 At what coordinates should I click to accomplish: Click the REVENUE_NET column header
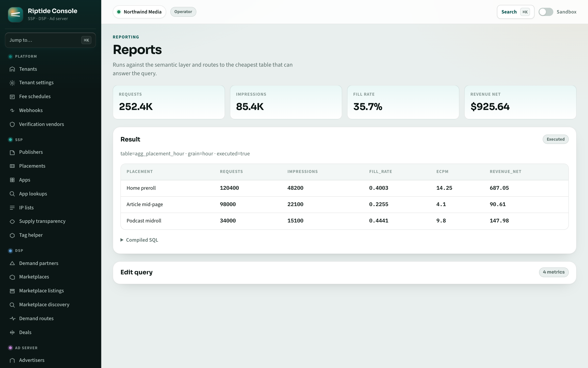point(505,172)
